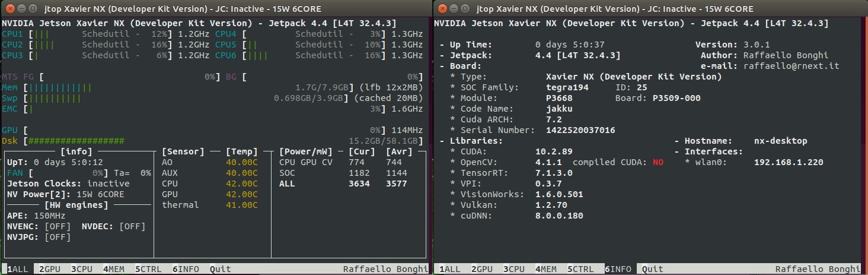Viewport: 868px width, 275px height.
Task: Minimize the right jtop terminal window
Action: click(454, 9)
